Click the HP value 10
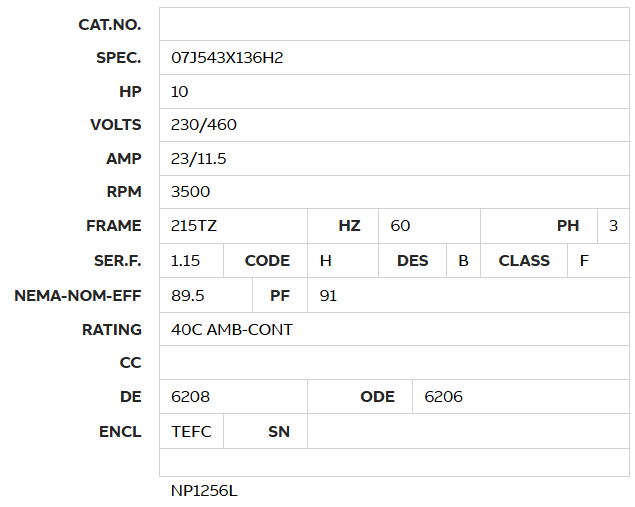 tap(180, 92)
